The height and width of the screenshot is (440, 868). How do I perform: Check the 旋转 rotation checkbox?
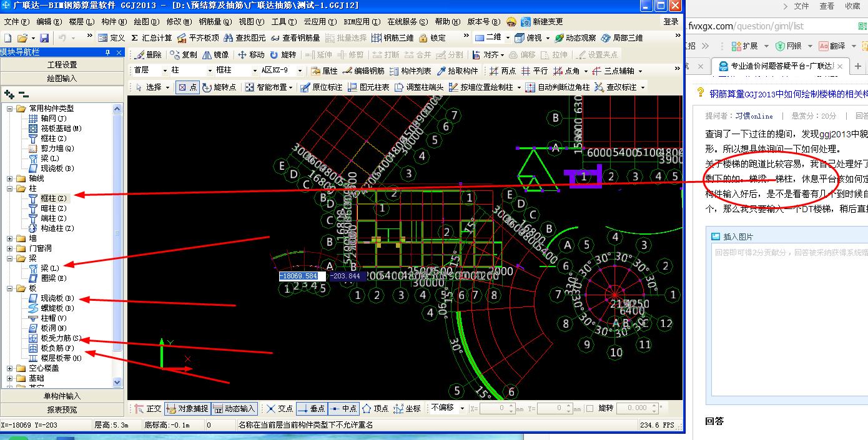point(590,408)
